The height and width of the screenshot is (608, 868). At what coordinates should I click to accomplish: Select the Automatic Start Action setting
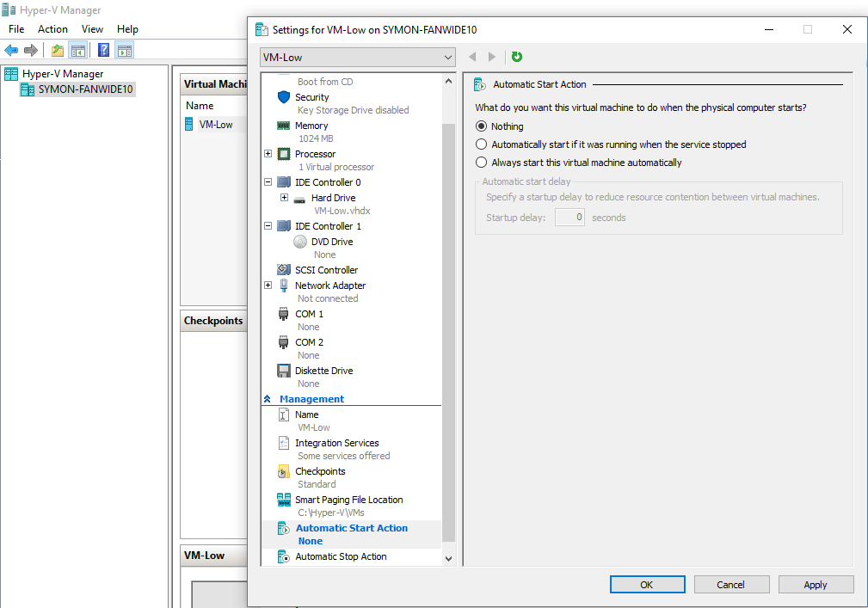coord(351,534)
